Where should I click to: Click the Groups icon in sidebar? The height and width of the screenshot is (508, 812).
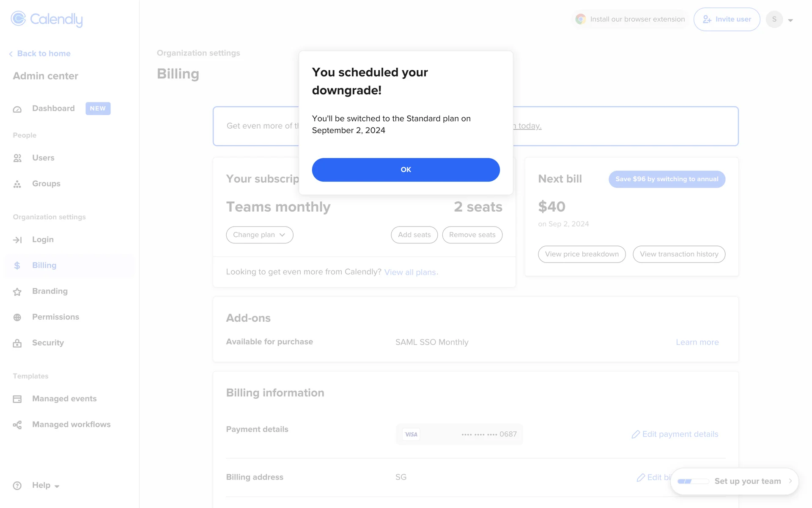17,184
